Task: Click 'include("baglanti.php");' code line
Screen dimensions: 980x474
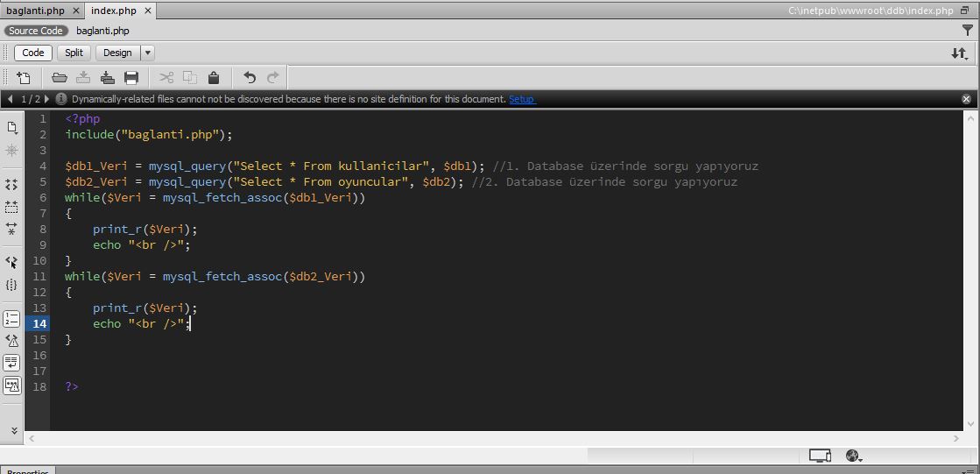Action: pos(149,134)
